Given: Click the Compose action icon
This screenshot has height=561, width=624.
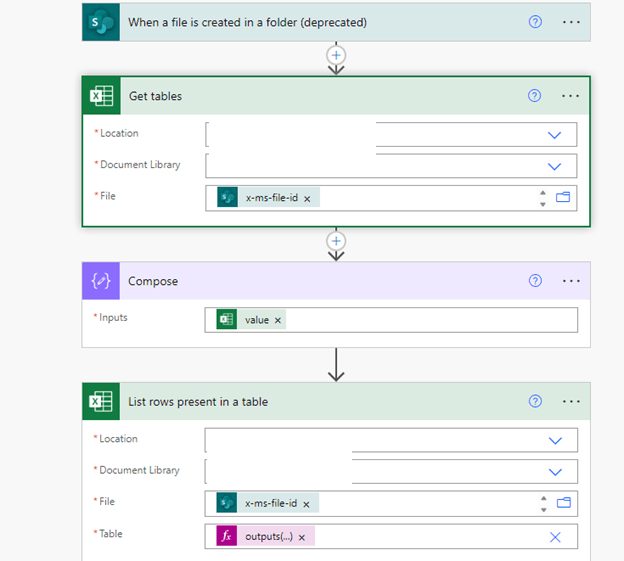Looking at the screenshot, I should pos(101,281).
